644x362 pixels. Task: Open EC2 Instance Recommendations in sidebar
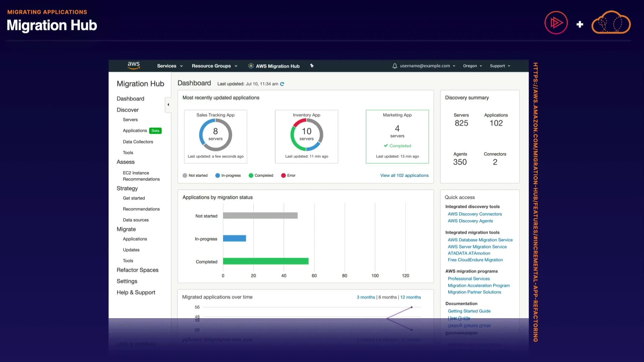tap(141, 176)
